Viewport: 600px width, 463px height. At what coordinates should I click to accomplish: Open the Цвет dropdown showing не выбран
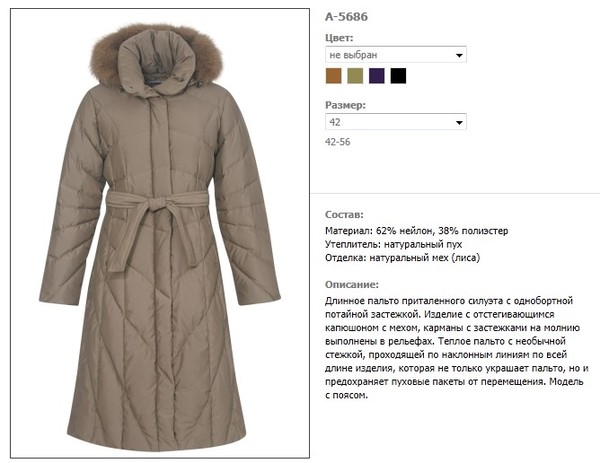(x=396, y=55)
